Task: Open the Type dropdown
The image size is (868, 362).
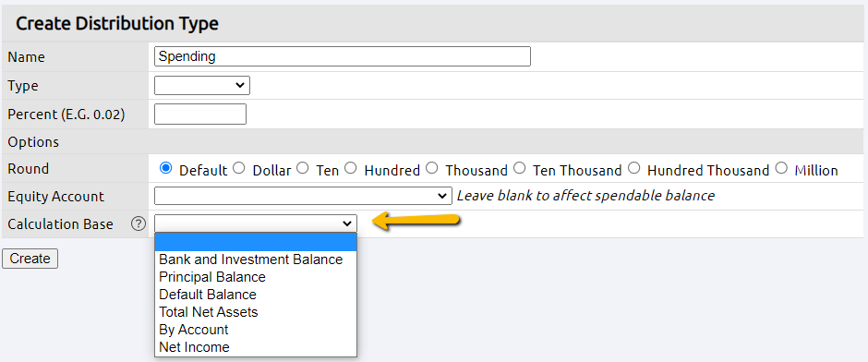Action: (x=202, y=85)
